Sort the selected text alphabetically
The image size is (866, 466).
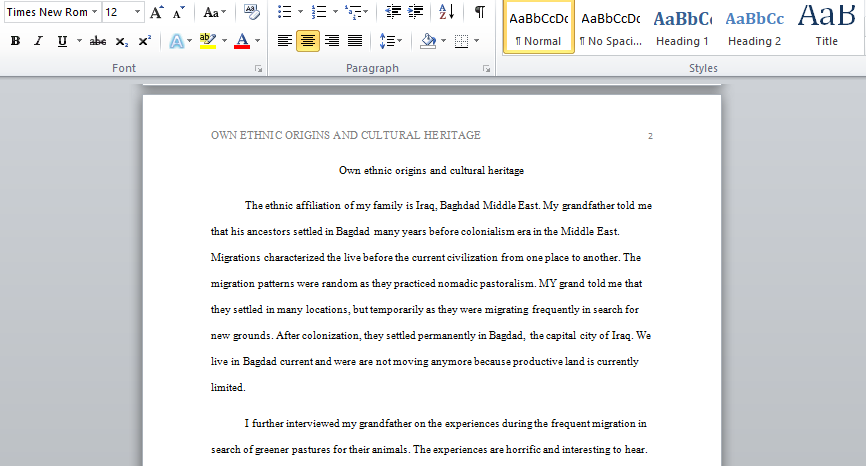tap(446, 12)
